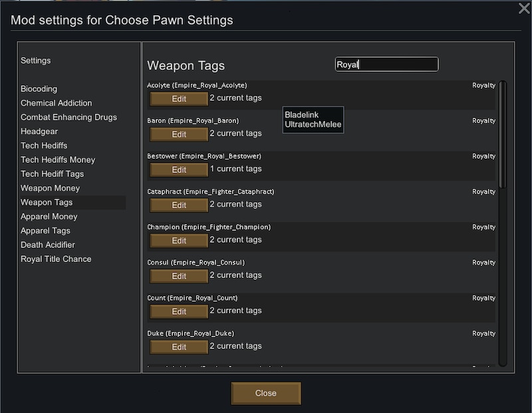Edit the Cataphract weapon tags

[x=179, y=206]
